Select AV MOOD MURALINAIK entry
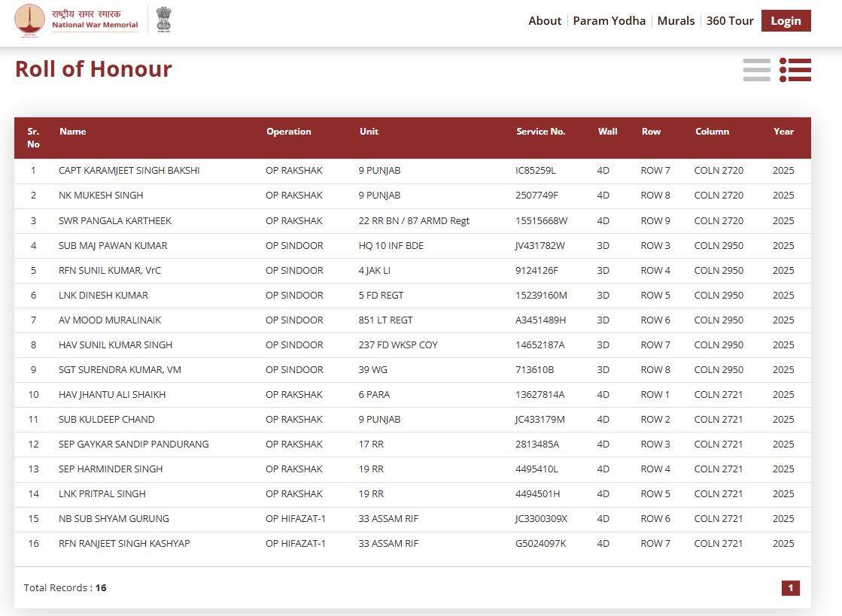Image resolution: width=842 pixels, height=616 pixels. point(110,320)
